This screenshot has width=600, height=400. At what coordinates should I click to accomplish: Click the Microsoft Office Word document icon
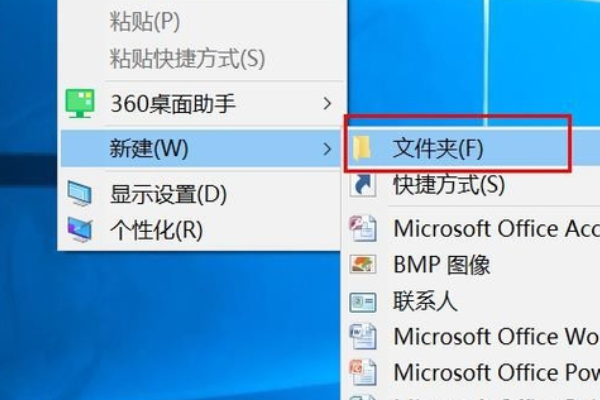363,336
